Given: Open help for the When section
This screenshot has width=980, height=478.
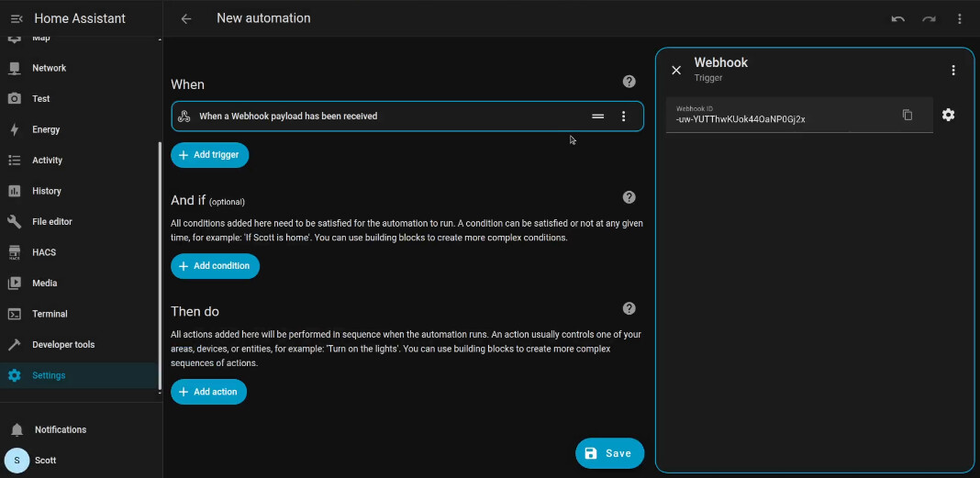Looking at the screenshot, I should pyautogui.click(x=629, y=82).
